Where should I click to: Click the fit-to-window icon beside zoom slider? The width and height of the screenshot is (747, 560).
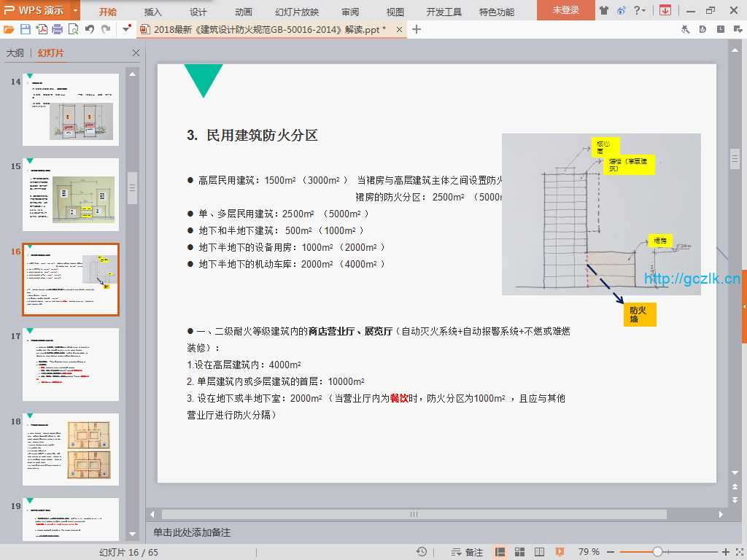pyautogui.click(x=738, y=552)
